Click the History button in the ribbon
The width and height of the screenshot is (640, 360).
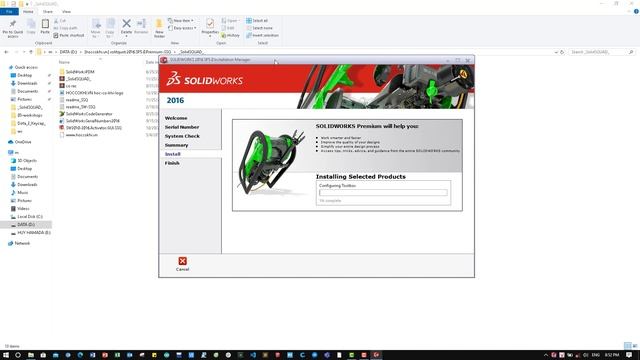click(x=231, y=36)
